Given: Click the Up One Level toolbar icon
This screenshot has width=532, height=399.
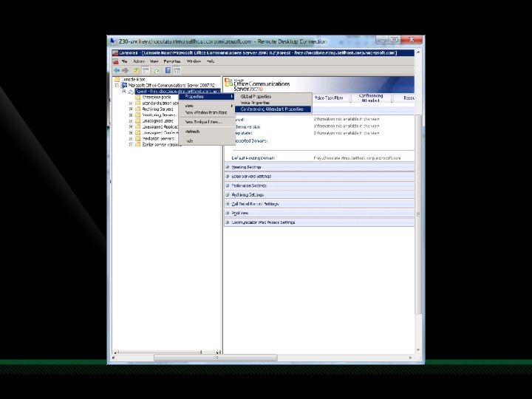Looking at the screenshot, I should (137, 70).
